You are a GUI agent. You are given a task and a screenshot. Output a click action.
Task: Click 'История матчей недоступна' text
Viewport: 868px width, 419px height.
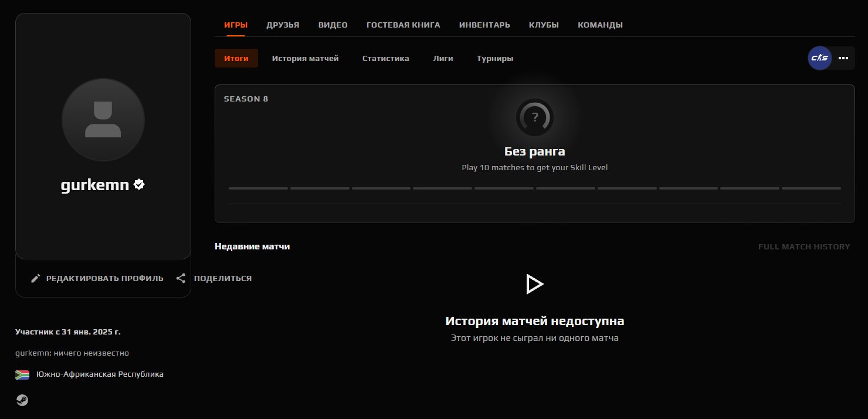point(535,321)
